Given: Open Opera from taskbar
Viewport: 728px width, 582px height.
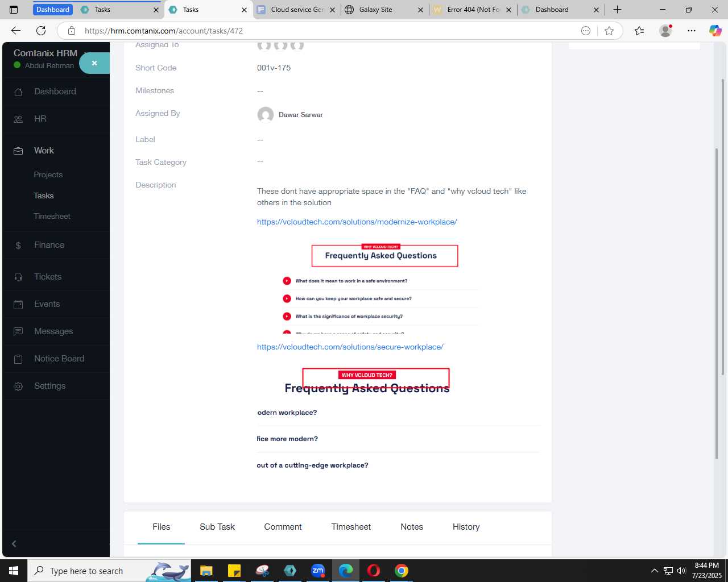Looking at the screenshot, I should (x=374, y=571).
